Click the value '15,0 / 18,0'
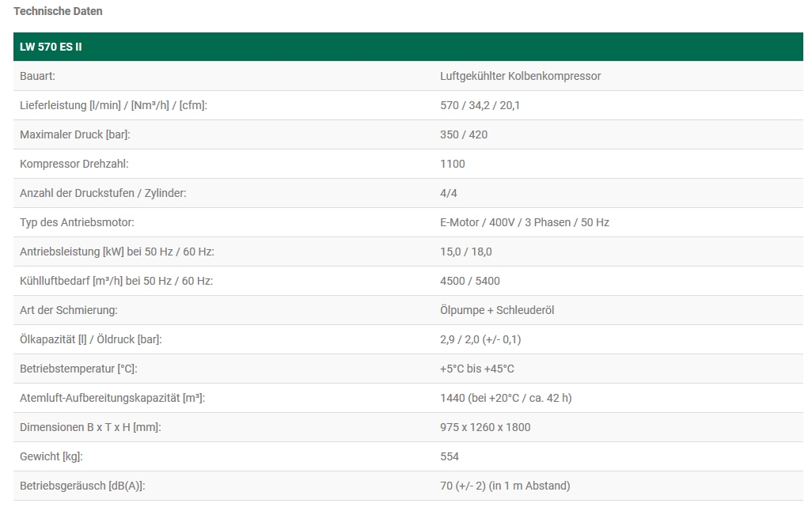Screen dimensions: 812x507 click(x=466, y=252)
